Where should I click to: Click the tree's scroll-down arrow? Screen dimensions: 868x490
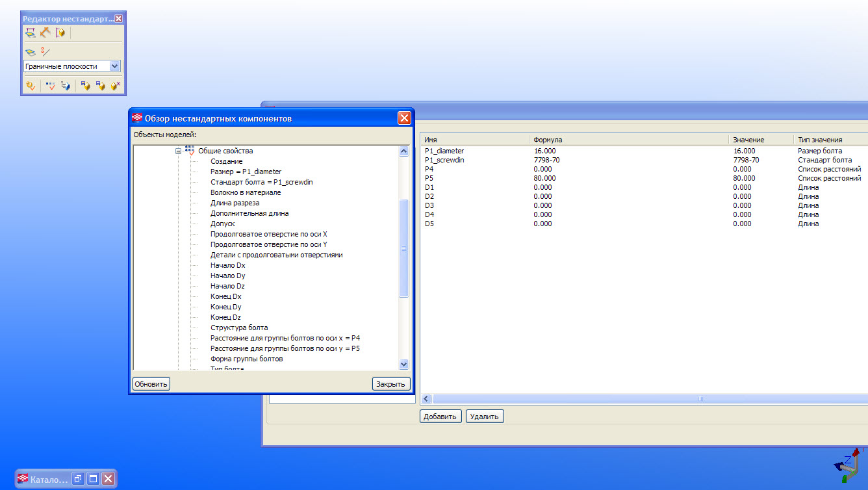403,365
